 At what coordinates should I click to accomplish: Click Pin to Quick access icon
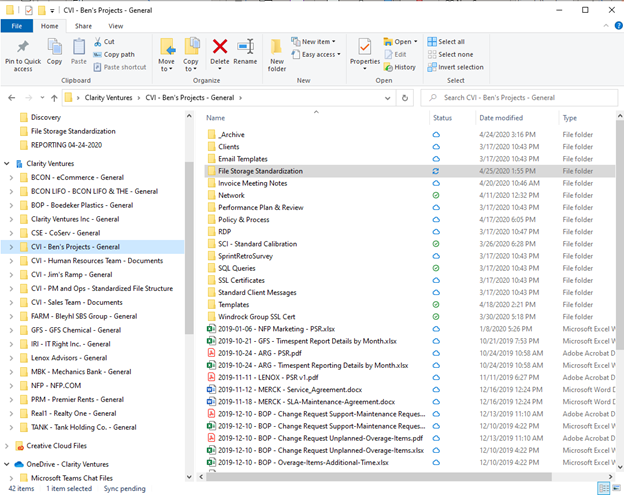(23, 47)
